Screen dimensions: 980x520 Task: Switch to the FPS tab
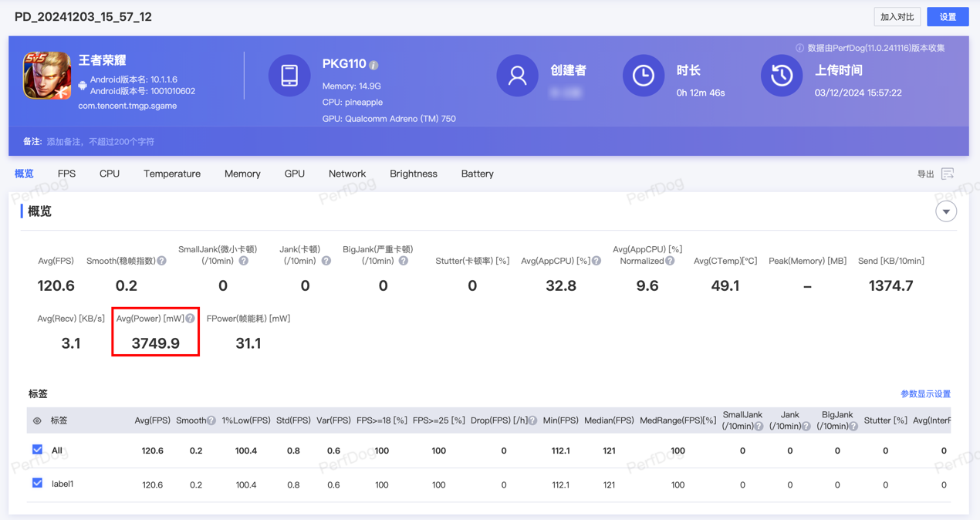tap(66, 174)
